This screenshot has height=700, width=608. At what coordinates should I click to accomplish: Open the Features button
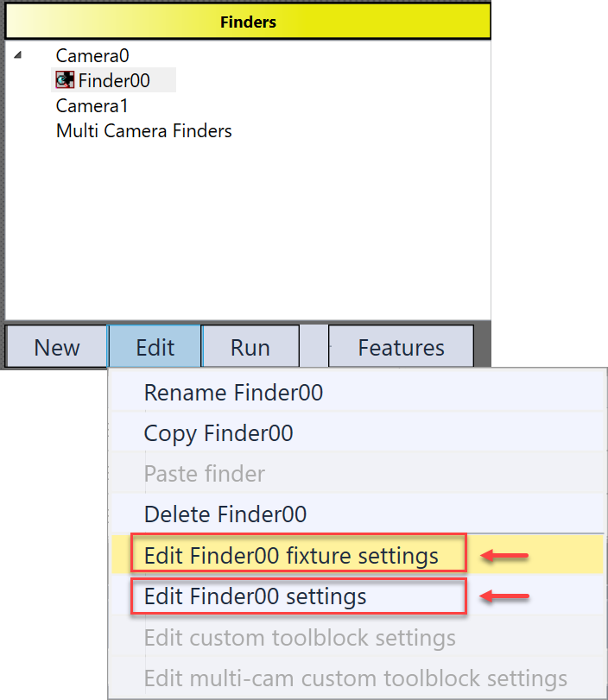click(401, 348)
